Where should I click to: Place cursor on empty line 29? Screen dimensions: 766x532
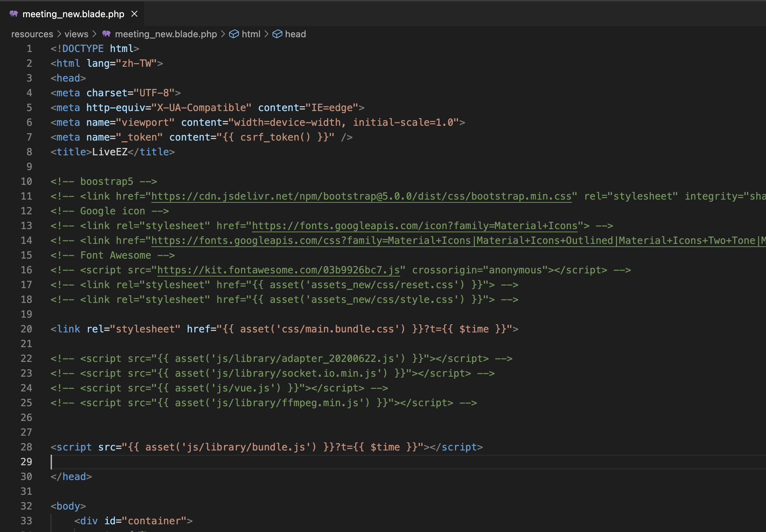click(x=408, y=462)
